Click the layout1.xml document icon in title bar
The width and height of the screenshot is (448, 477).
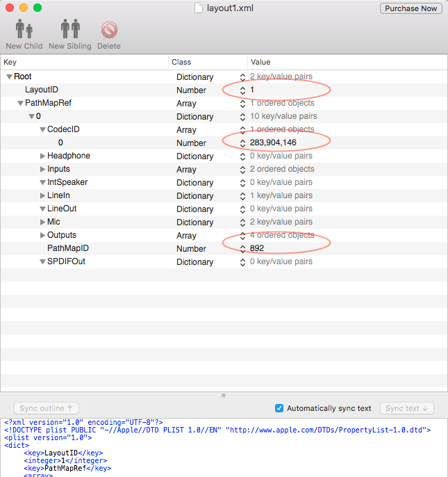pos(199,8)
